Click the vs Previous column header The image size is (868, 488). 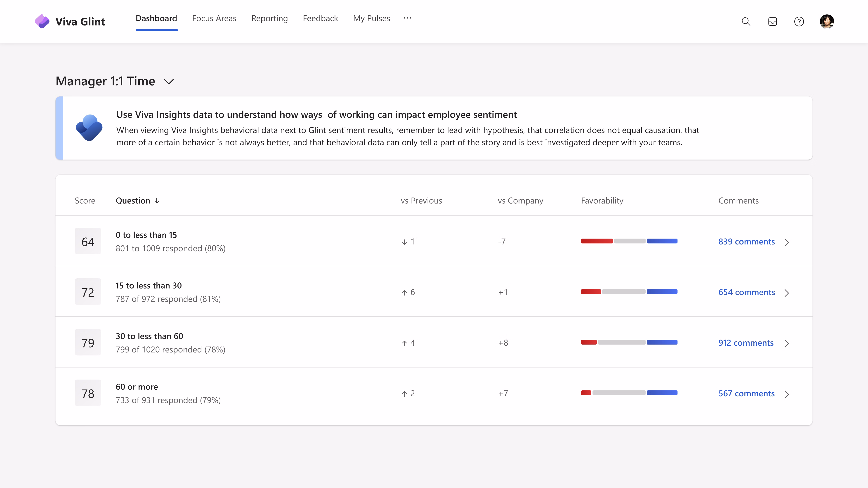pyautogui.click(x=421, y=201)
